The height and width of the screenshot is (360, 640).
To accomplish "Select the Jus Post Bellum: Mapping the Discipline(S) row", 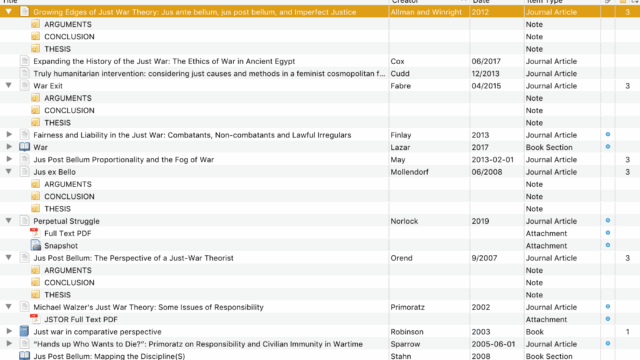I will click(x=320, y=356).
